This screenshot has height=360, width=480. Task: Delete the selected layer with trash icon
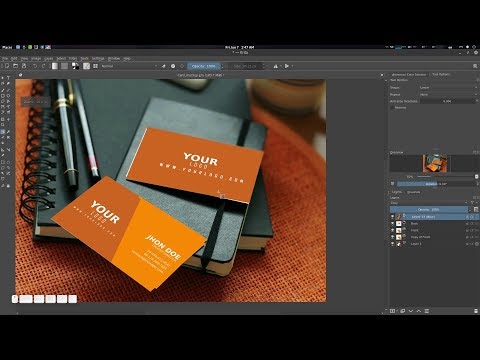pyautogui.click(x=476, y=311)
